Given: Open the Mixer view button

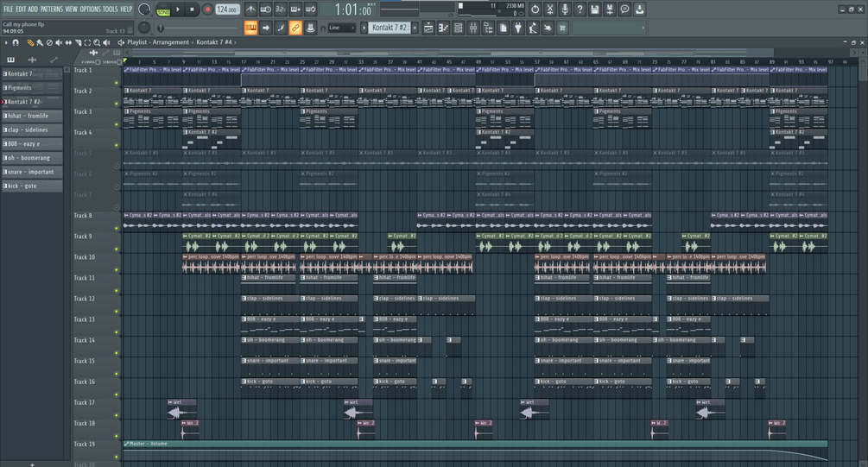Looking at the screenshot, I should pyautogui.click(x=473, y=28).
